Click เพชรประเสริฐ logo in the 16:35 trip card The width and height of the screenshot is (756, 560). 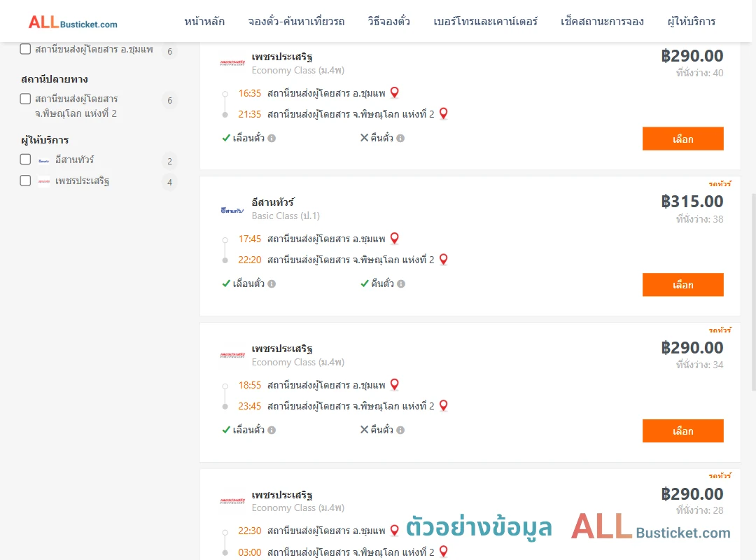pyautogui.click(x=232, y=63)
